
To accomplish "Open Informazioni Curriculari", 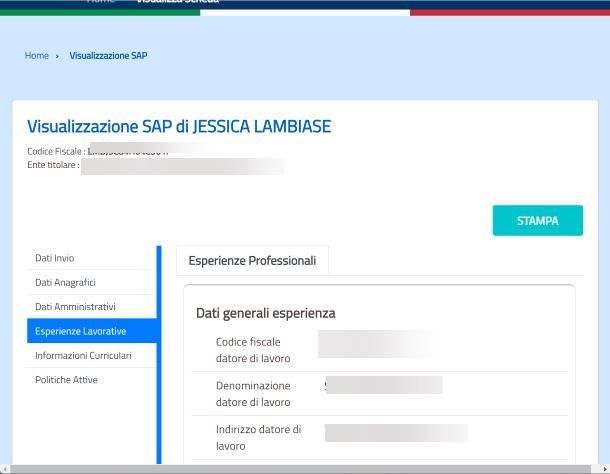I will click(91, 355).
